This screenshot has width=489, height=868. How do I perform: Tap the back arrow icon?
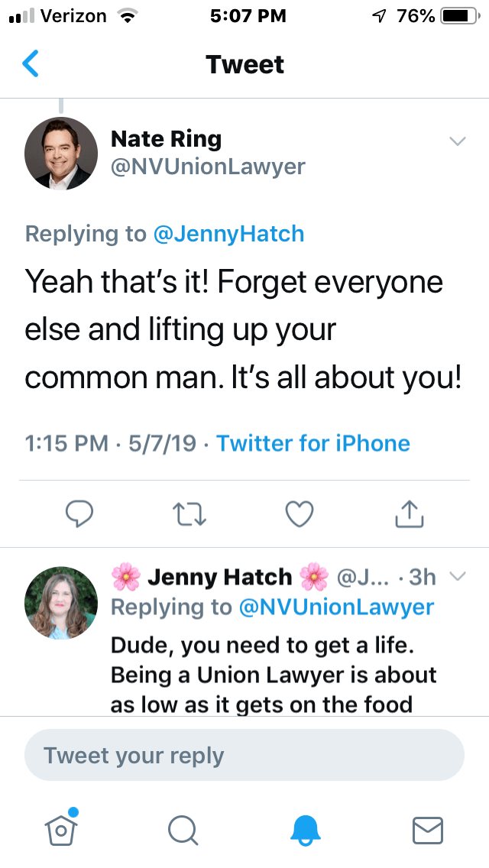coord(31,64)
